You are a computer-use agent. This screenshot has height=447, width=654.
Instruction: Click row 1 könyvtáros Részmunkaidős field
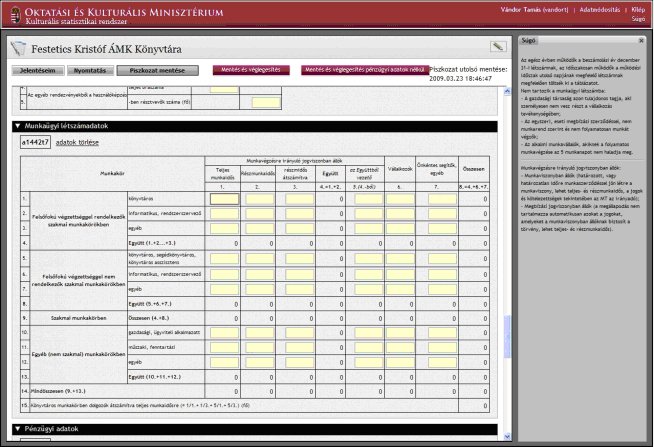(259, 199)
